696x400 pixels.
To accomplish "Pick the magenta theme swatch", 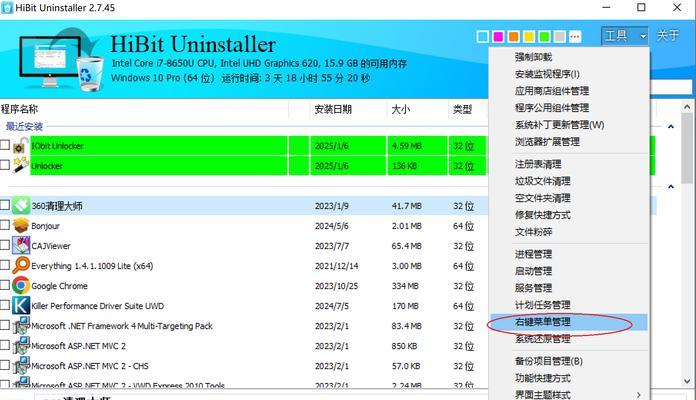I will click(x=498, y=36).
